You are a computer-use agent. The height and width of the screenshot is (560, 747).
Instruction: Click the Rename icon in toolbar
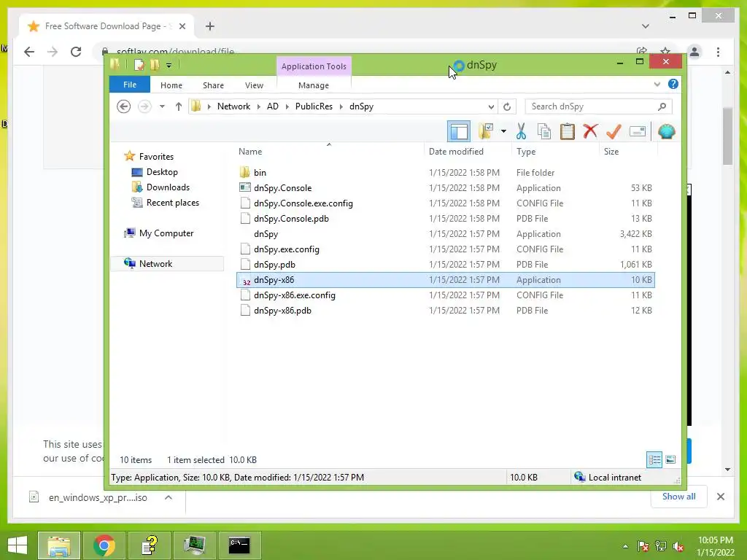click(x=638, y=131)
